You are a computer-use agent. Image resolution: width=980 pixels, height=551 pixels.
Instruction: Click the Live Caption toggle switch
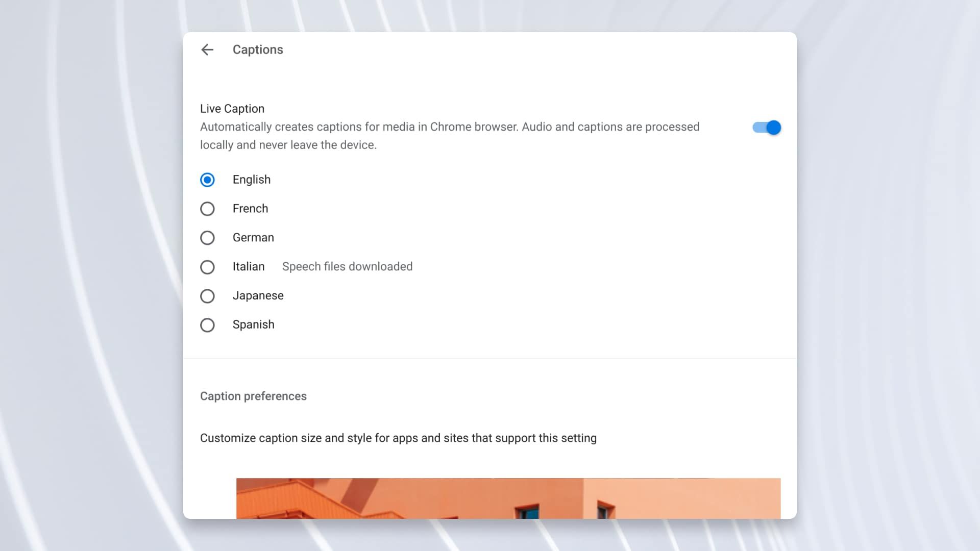(766, 128)
